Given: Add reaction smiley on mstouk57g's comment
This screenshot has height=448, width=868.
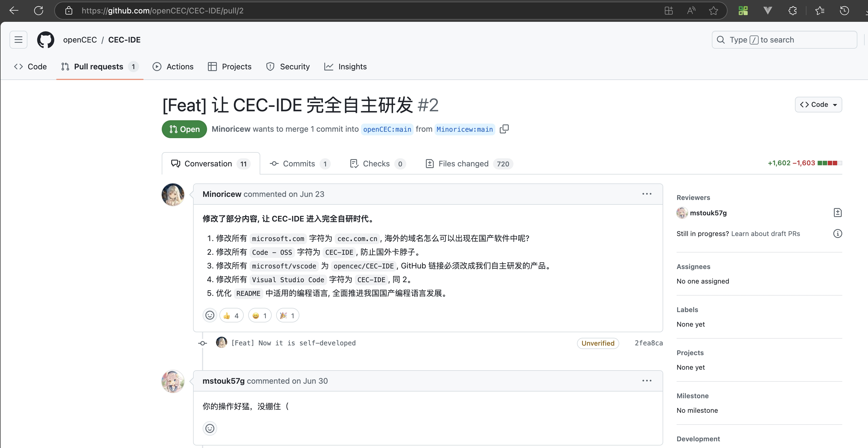Looking at the screenshot, I should (x=210, y=428).
